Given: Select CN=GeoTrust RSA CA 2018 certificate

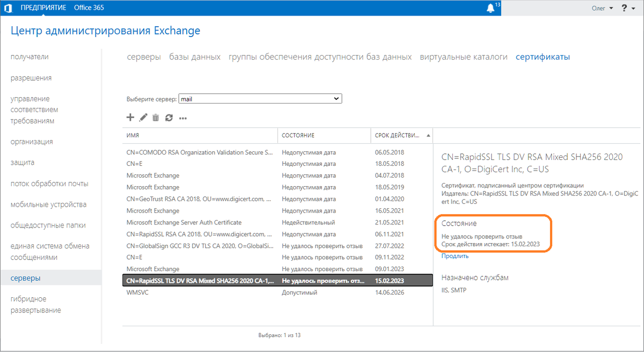Looking at the screenshot, I should coord(277,199).
